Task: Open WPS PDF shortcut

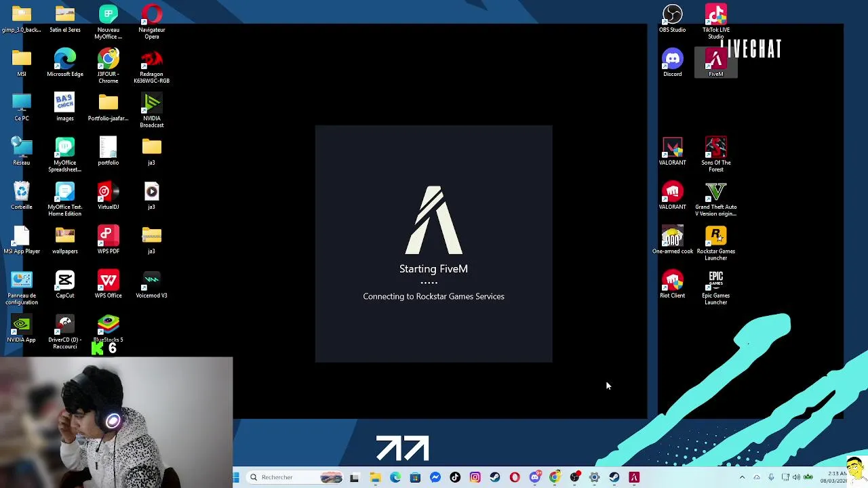Action: pyautogui.click(x=108, y=240)
